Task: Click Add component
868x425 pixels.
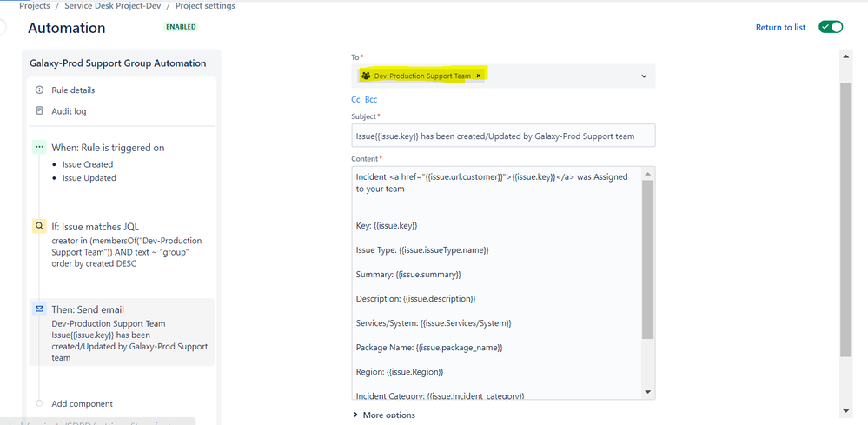Action: (82, 404)
